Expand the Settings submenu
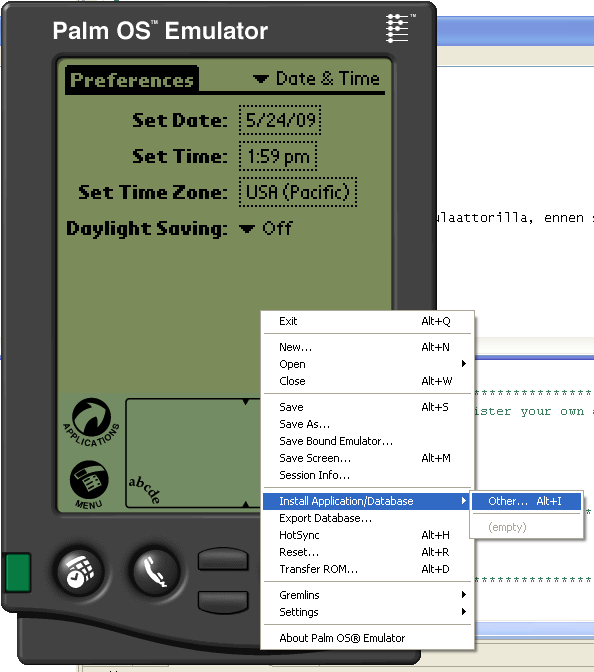594x672 pixels. pos(368,612)
